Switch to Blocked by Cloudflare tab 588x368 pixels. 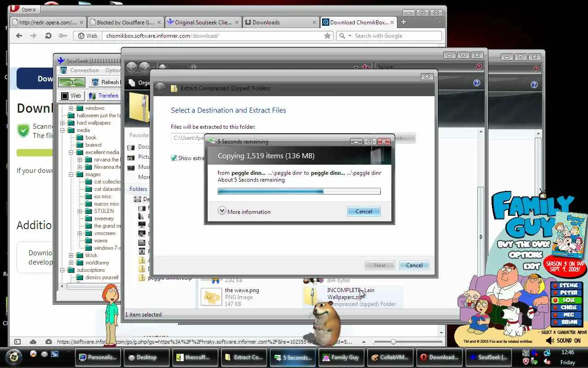(125, 22)
